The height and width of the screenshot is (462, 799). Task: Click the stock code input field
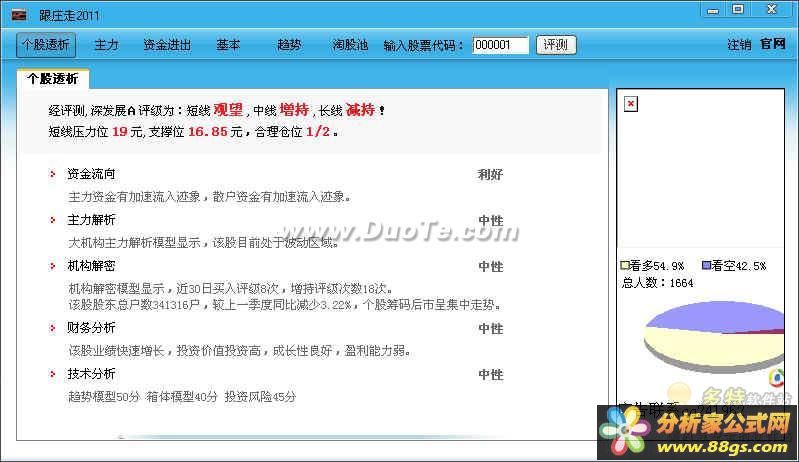point(500,45)
